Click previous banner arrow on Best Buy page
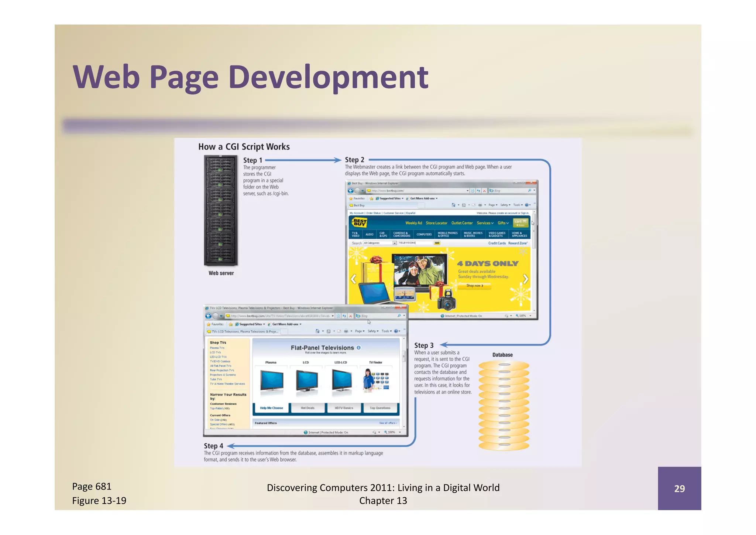Viewport: 756px width, 535px height. click(x=353, y=279)
